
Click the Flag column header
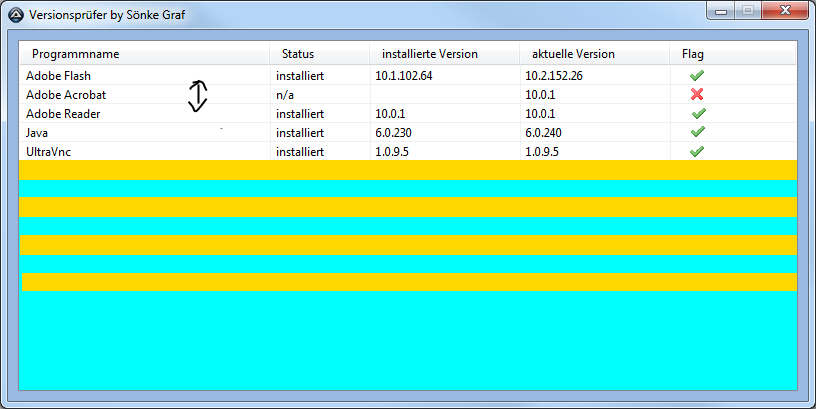pos(693,54)
